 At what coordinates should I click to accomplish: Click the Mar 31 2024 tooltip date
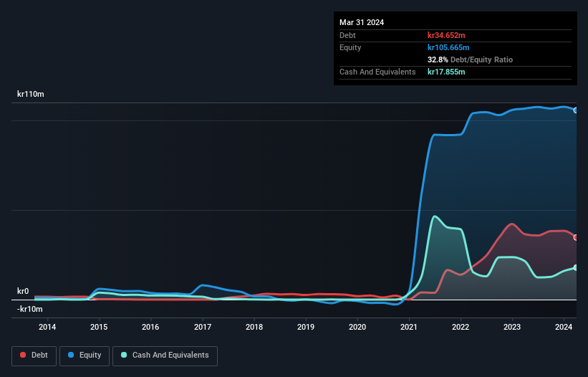[362, 22]
